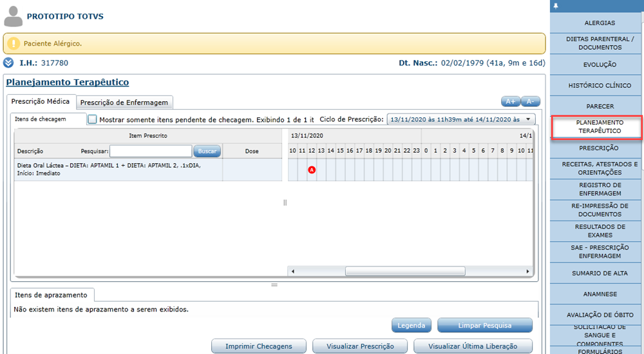
Task: Click the Limpar Pesquisa button
Action: pyautogui.click(x=485, y=325)
